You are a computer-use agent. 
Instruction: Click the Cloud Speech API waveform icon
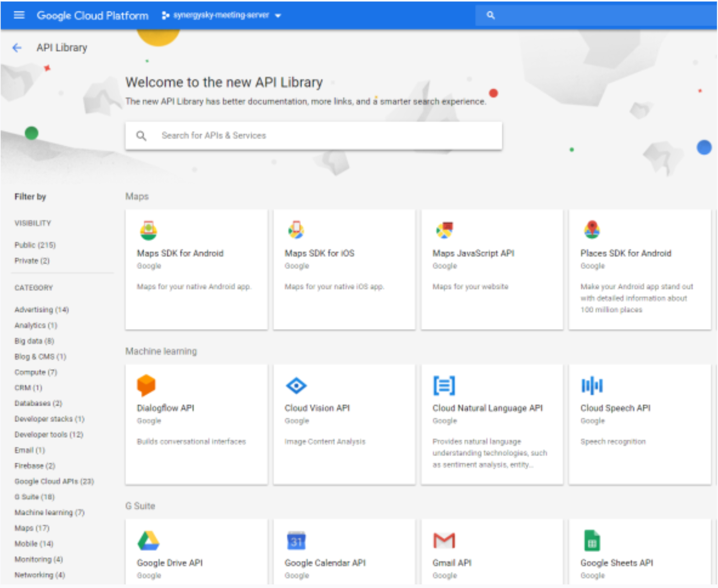592,386
